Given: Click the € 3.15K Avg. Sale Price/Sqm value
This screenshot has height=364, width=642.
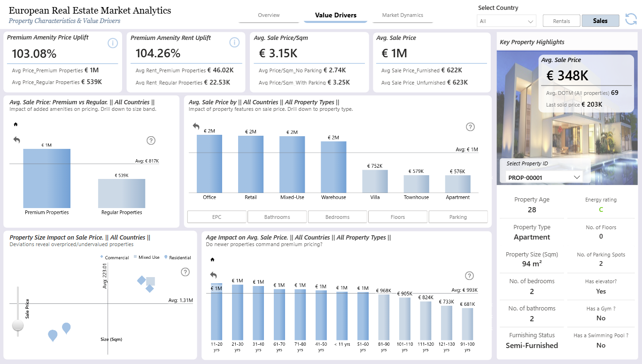Looking at the screenshot, I should pyautogui.click(x=278, y=54).
